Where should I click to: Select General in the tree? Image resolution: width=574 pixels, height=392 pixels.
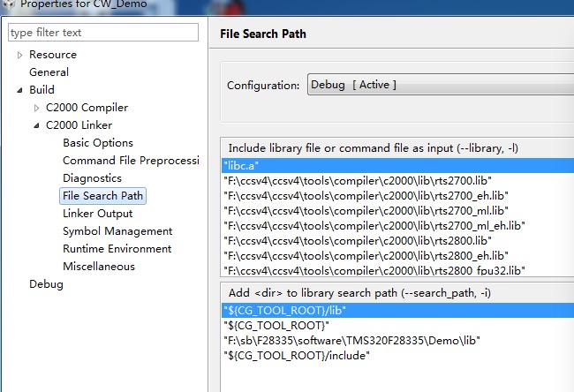click(x=49, y=72)
